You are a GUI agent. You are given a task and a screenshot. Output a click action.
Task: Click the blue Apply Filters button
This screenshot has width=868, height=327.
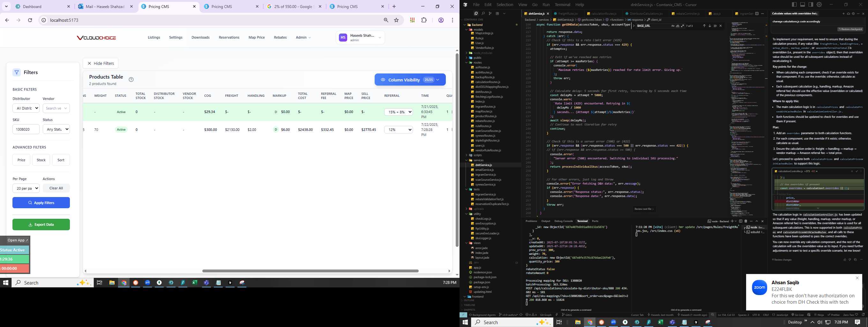41,202
